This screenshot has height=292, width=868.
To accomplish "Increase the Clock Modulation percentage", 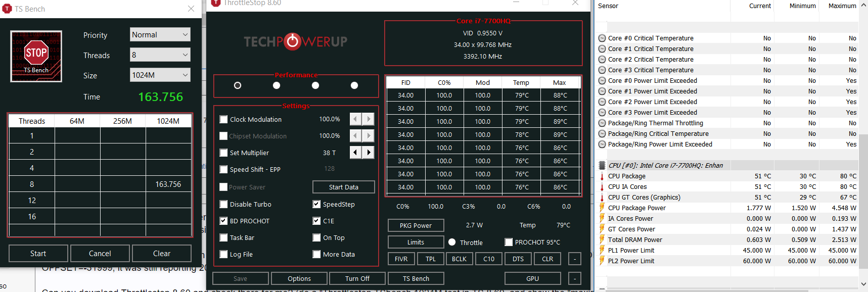I will point(369,119).
